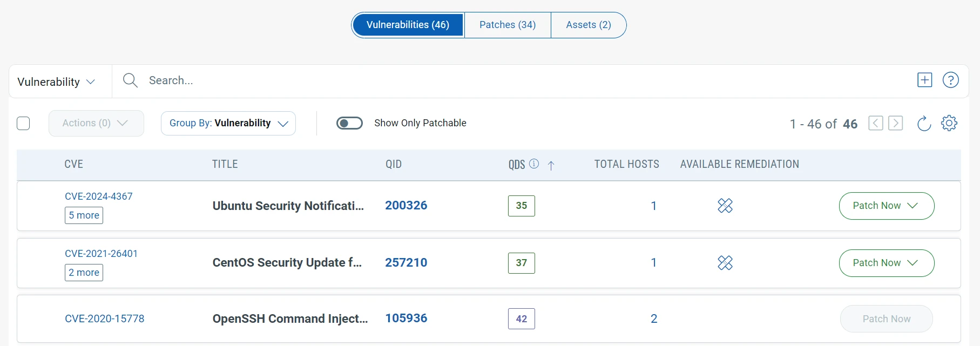
Task: Click the AVAILABLE REMEDIATION column header
Action: 740,164
